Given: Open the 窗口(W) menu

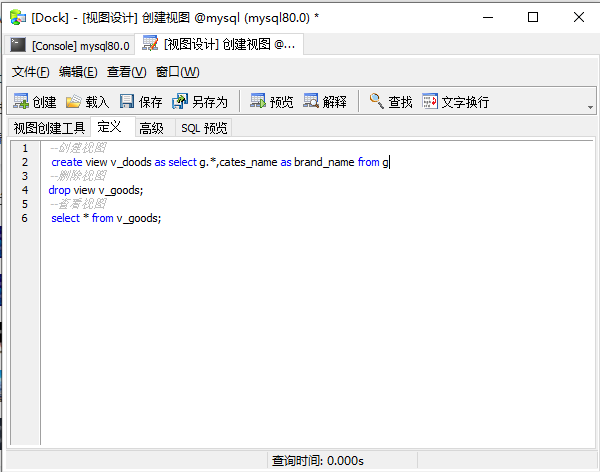Looking at the screenshot, I should pyautogui.click(x=178, y=72).
